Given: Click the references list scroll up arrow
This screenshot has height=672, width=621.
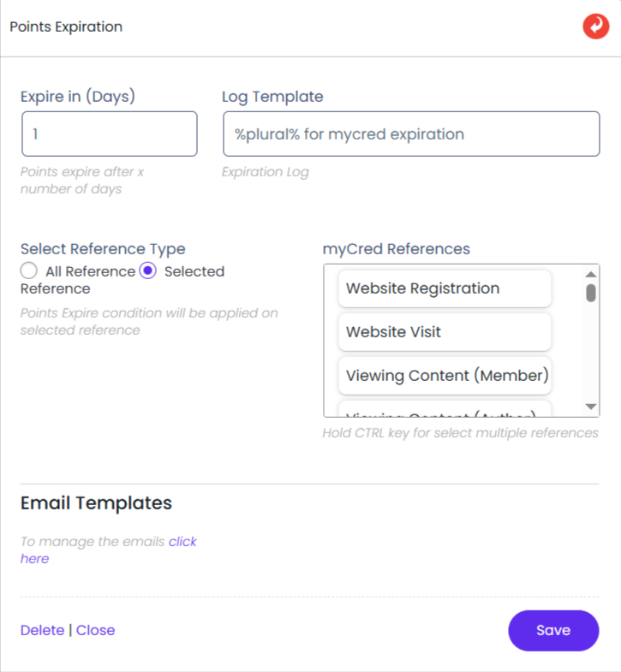Looking at the screenshot, I should click(590, 274).
